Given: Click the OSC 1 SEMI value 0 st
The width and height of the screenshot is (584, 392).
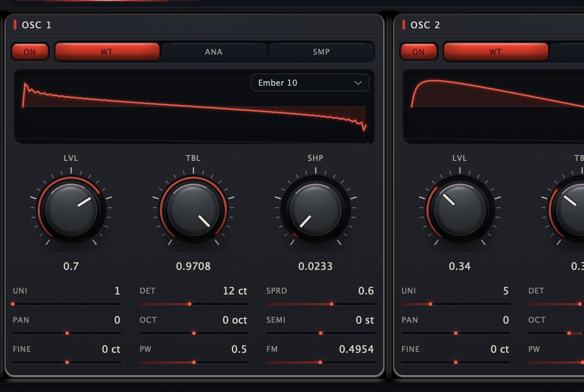Looking at the screenshot, I should tap(365, 320).
